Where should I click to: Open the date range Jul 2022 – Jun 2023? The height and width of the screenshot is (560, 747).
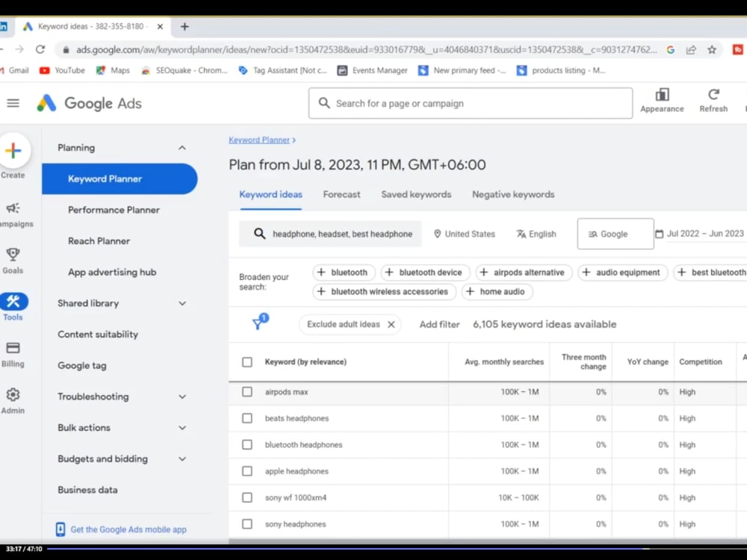699,234
